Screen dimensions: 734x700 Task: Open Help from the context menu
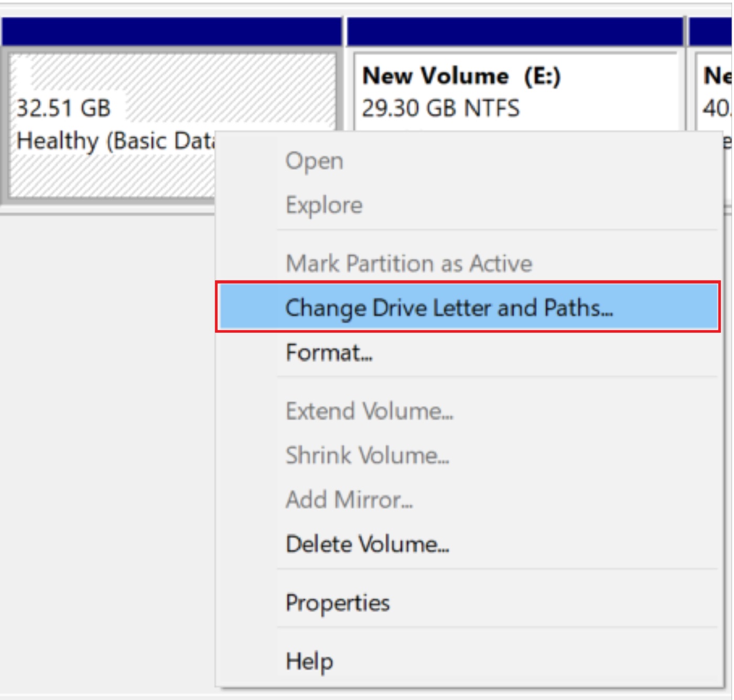309,661
